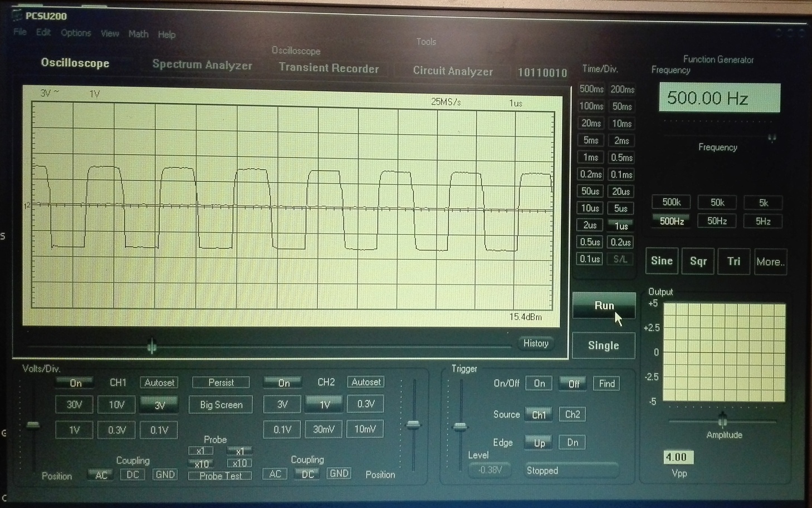
Task: Select the 0.1ms time/div setting
Action: point(621,175)
